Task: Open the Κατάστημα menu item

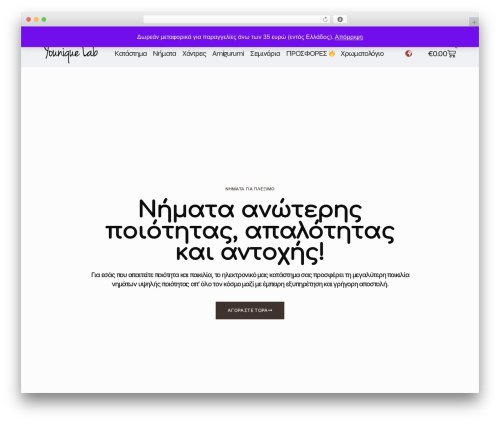Action: (131, 54)
